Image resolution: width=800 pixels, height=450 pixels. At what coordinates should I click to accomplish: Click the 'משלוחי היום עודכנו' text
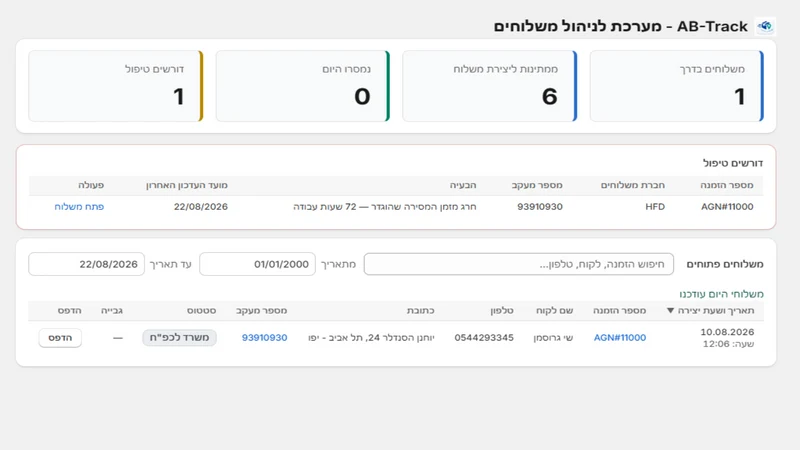click(721, 294)
